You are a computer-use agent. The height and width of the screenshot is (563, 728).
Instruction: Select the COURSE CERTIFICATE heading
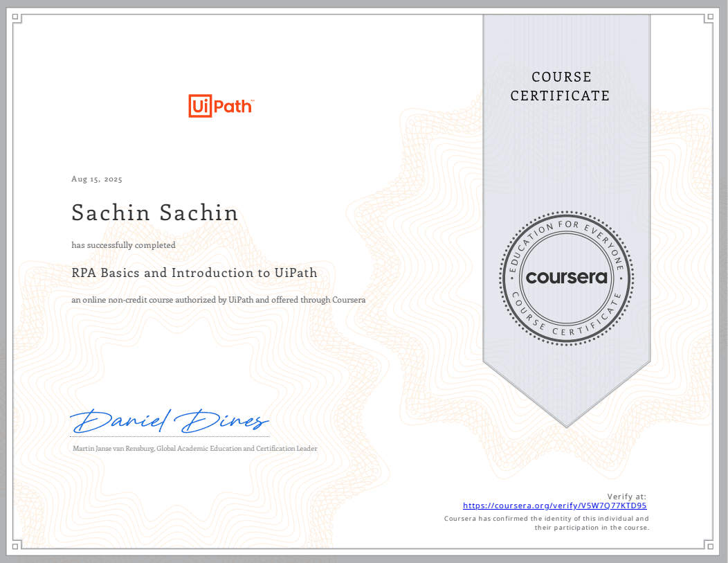click(561, 86)
